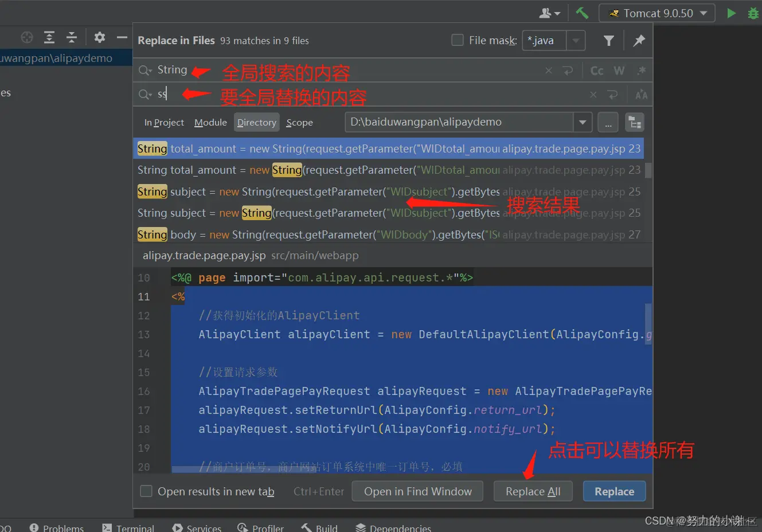Open the Problems tool window tab
Screen dimensions: 762x532
[56, 527]
